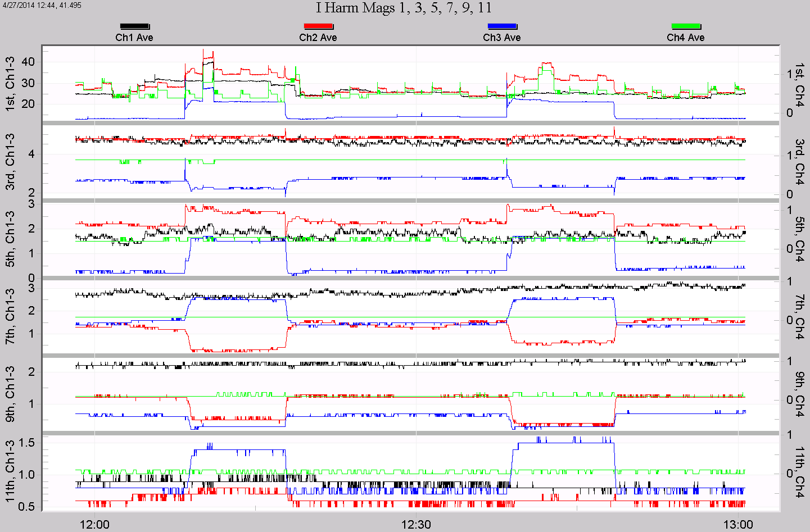Select the Ch1 Ave legend label
The image size is (810, 532).
pyautogui.click(x=134, y=38)
